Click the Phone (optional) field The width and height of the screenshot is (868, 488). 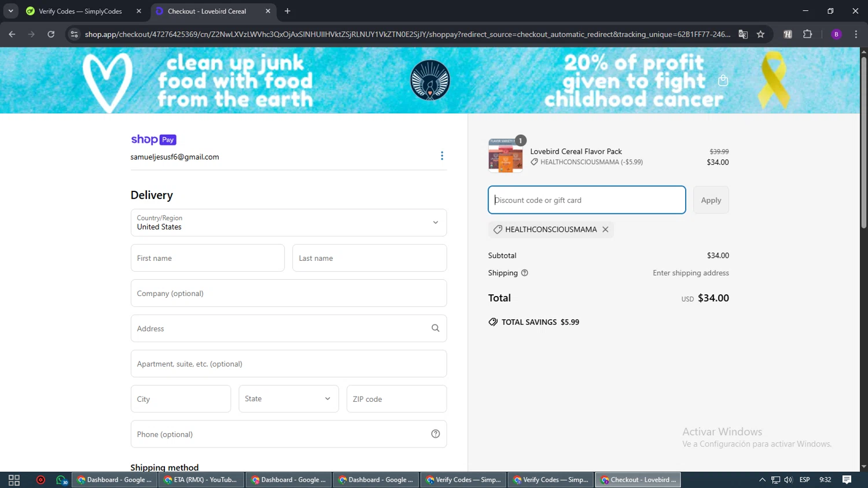point(289,434)
